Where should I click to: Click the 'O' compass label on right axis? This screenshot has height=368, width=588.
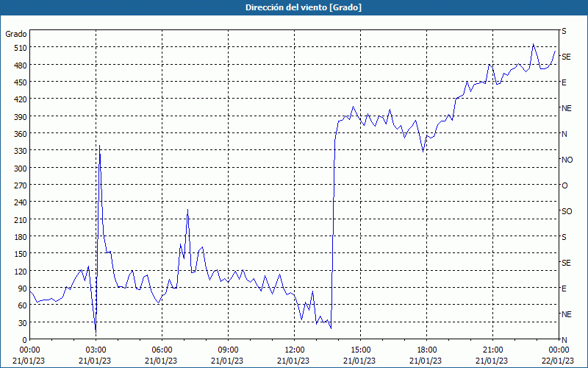[x=564, y=186]
